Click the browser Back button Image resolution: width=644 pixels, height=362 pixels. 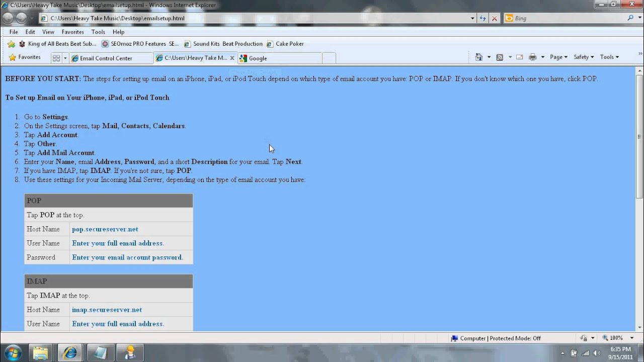(8, 18)
